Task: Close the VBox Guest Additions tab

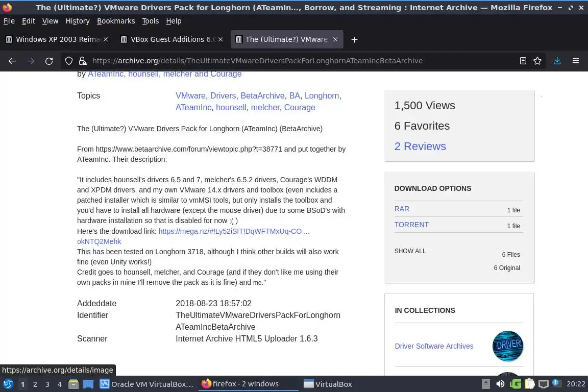Action: point(220,39)
